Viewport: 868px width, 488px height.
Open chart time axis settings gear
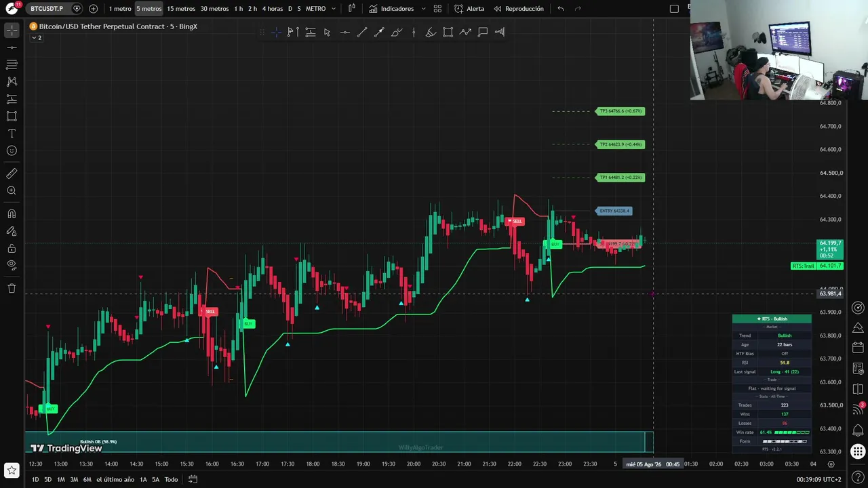[x=831, y=464]
